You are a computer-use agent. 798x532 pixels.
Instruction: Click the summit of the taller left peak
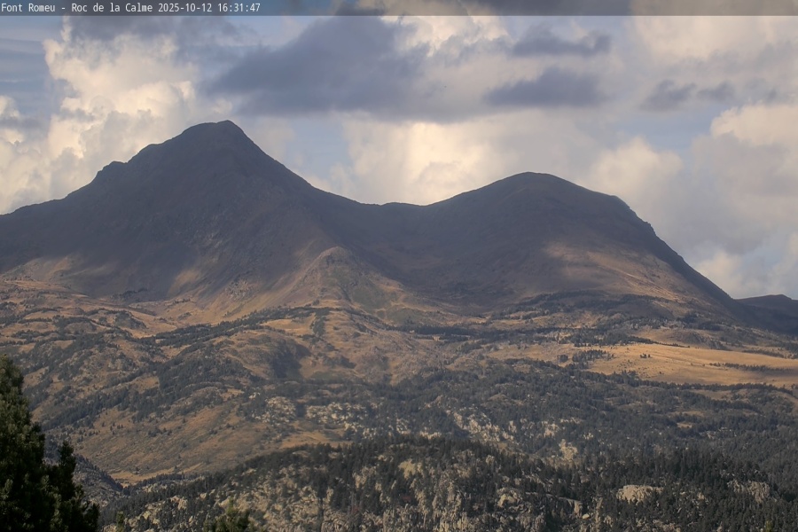click(216, 125)
